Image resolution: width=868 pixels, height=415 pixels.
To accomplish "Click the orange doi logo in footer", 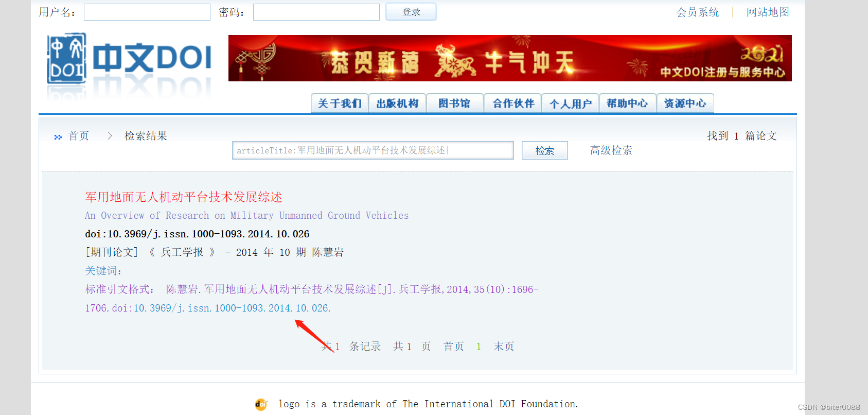I will [x=261, y=405].
